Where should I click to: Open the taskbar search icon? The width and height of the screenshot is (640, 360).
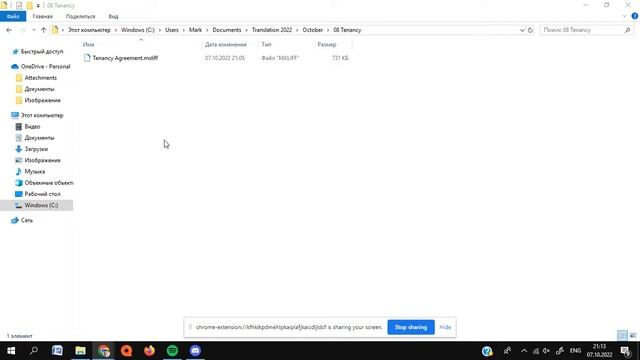pos(34,351)
